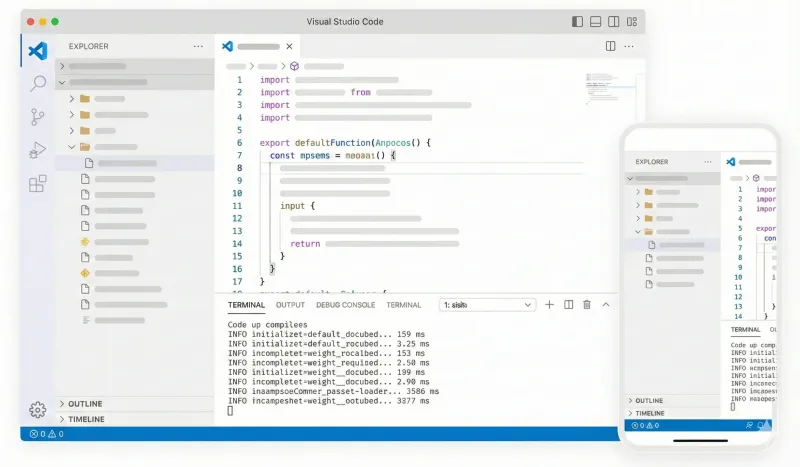Viewport: 800px width, 467px height.
Task: Select highlighted file in phone view Explorer
Action: coord(673,245)
